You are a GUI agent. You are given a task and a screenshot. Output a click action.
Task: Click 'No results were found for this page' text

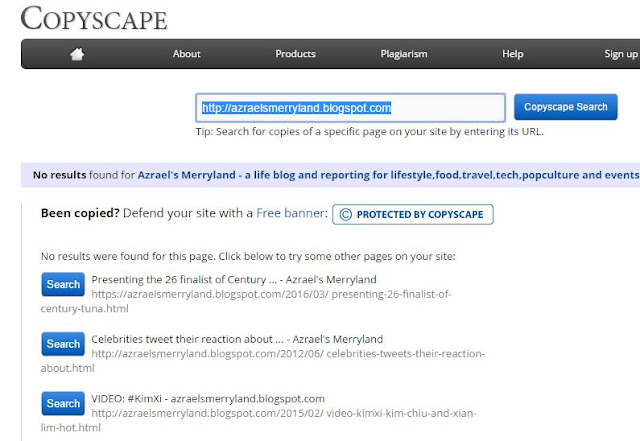[248, 256]
